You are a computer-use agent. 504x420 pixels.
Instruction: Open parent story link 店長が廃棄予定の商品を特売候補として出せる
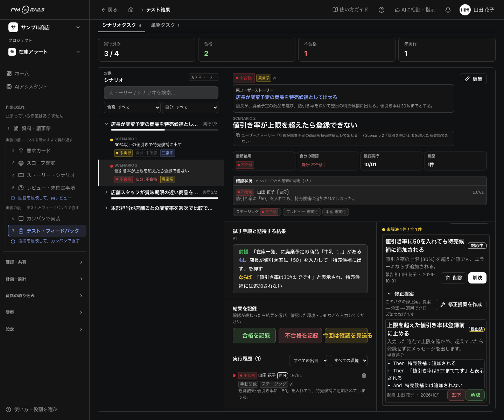coord(286,97)
